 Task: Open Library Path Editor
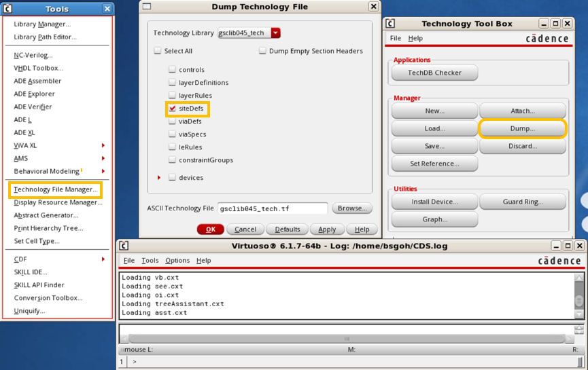(x=45, y=37)
